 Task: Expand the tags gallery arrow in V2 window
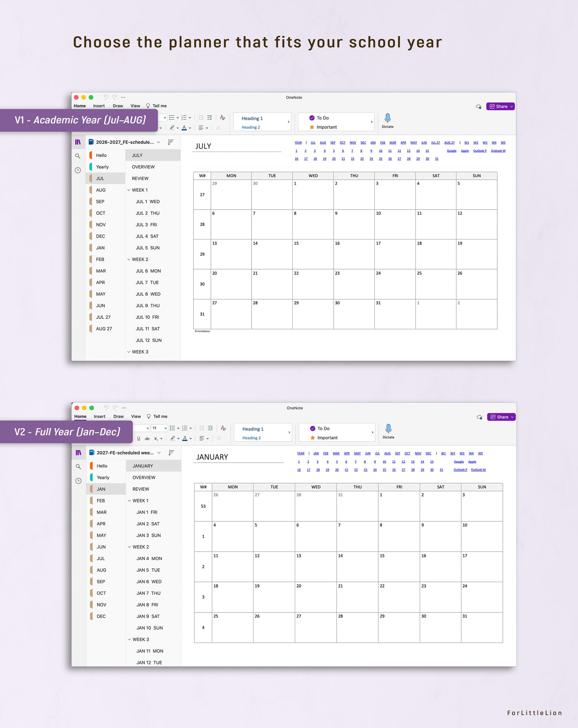(x=372, y=432)
